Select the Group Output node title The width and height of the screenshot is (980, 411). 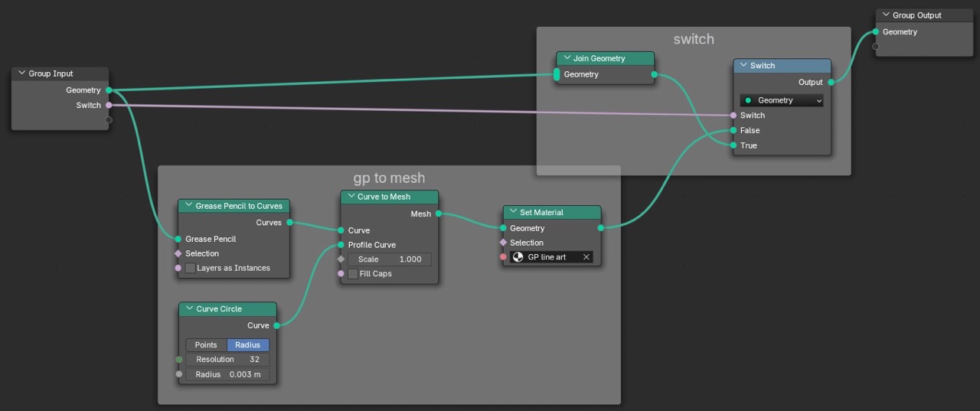click(x=917, y=15)
